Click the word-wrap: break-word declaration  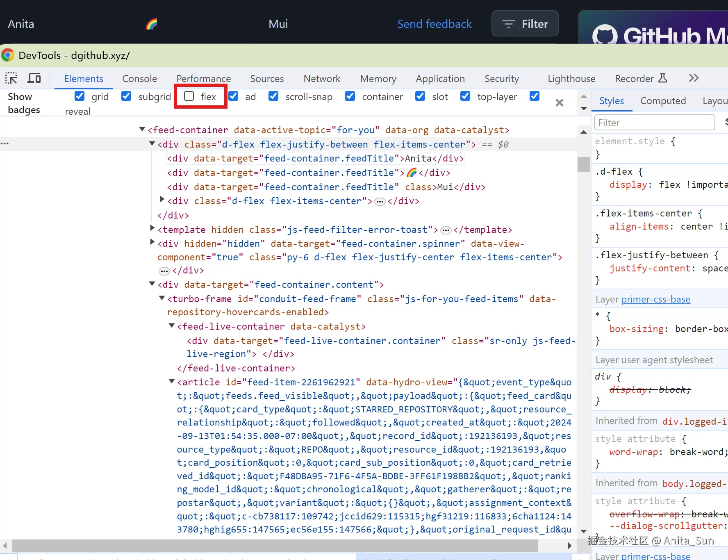pos(669,452)
